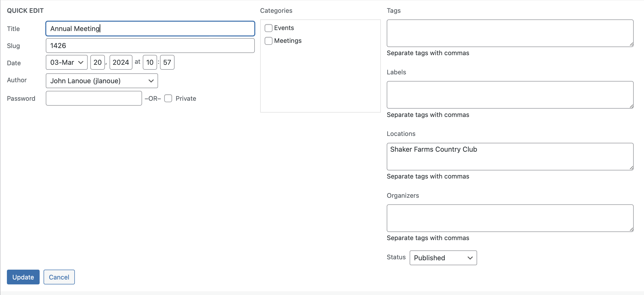The width and height of the screenshot is (644, 295).
Task: Click the Update button
Action: point(23,277)
